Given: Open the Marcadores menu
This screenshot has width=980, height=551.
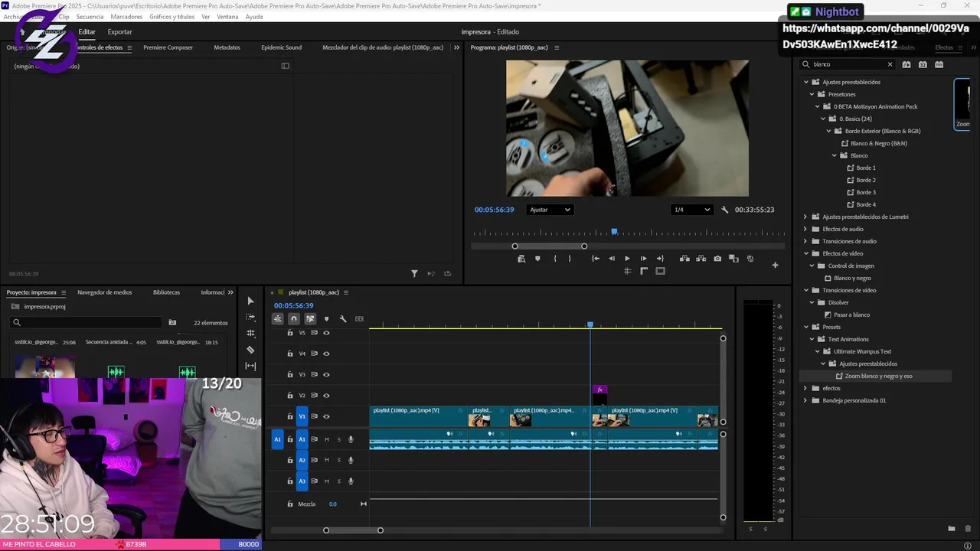Looking at the screenshot, I should click(126, 17).
